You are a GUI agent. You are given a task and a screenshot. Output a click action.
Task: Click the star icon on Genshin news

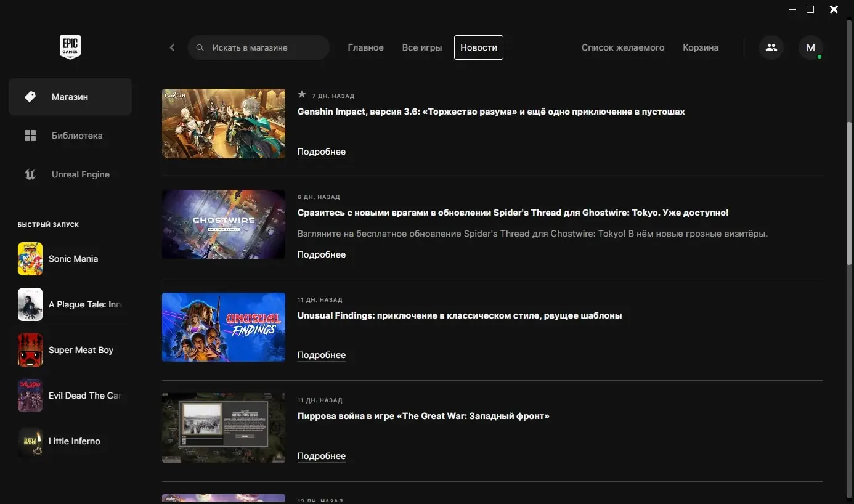click(x=302, y=95)
